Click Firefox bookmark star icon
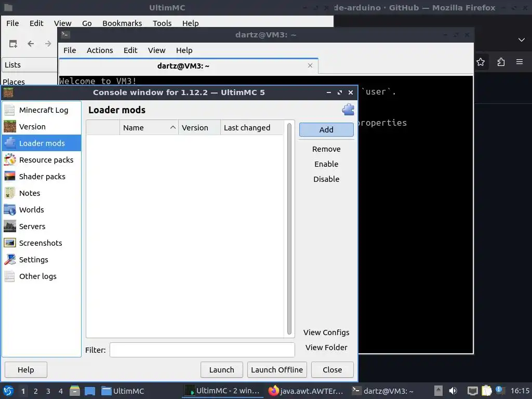This screenshot has width=532, height=399. [x=481, y=62]
